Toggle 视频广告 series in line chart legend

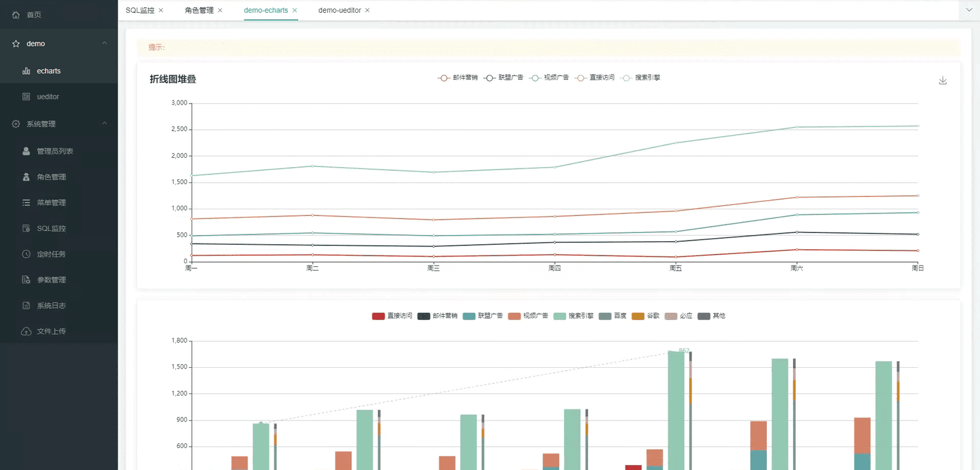point(549,78)
